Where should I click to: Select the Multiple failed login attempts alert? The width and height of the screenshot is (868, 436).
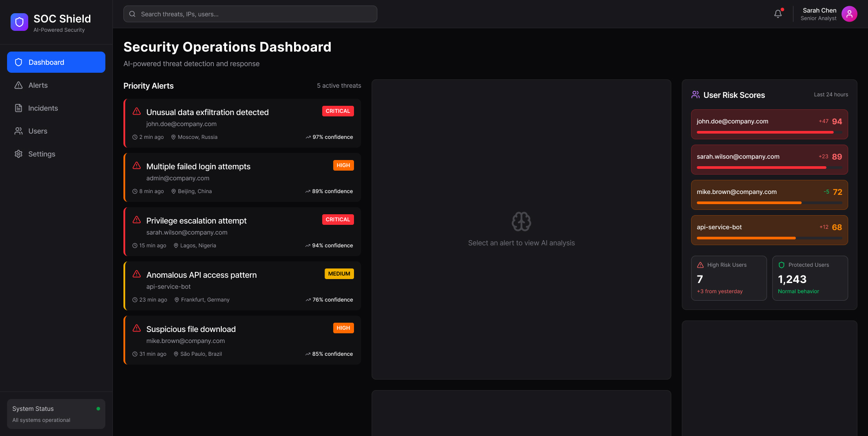242,177
